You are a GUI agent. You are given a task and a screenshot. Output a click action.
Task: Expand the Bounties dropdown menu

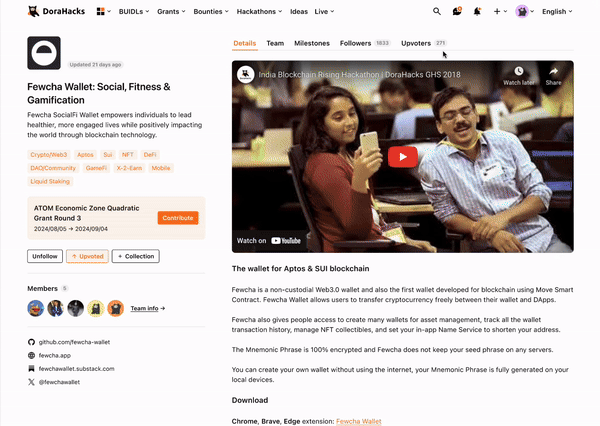pyautogui.click(x=211, y=11)
